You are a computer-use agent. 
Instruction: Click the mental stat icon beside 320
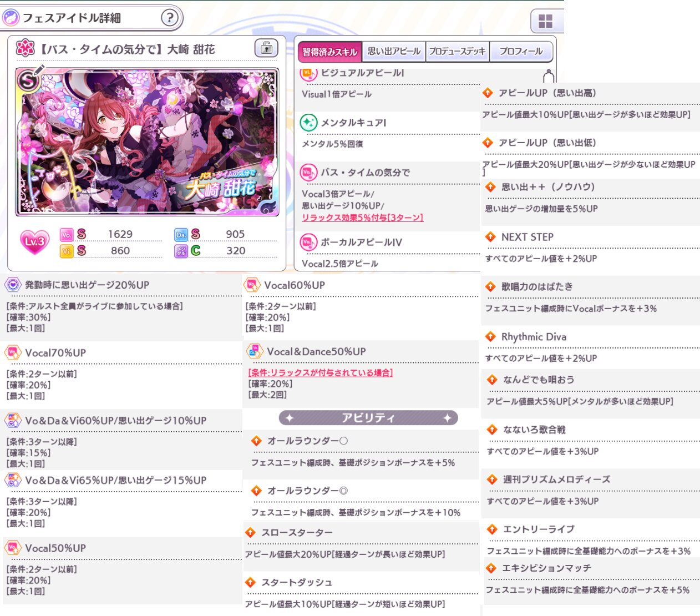coord(181,251)
